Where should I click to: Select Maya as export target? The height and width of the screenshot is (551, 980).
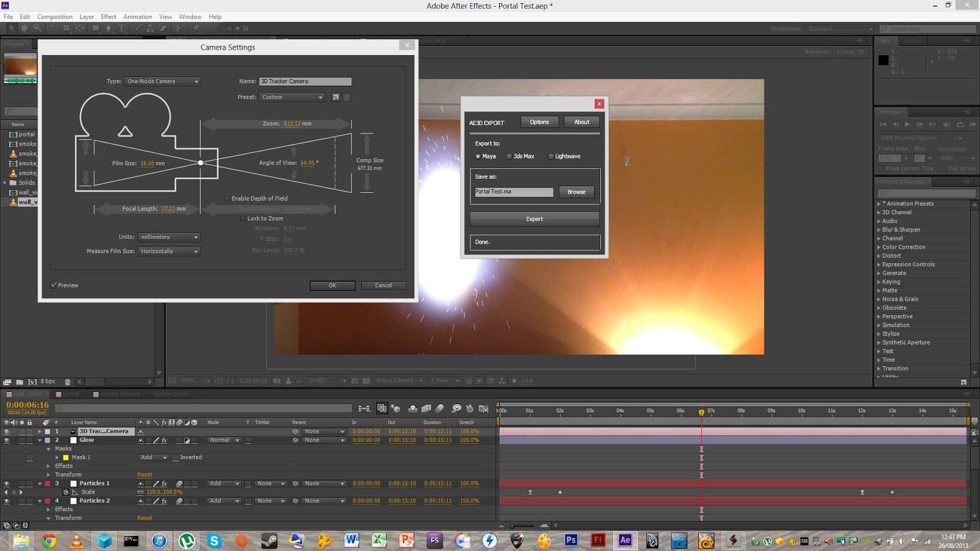[x=478, y=156]
